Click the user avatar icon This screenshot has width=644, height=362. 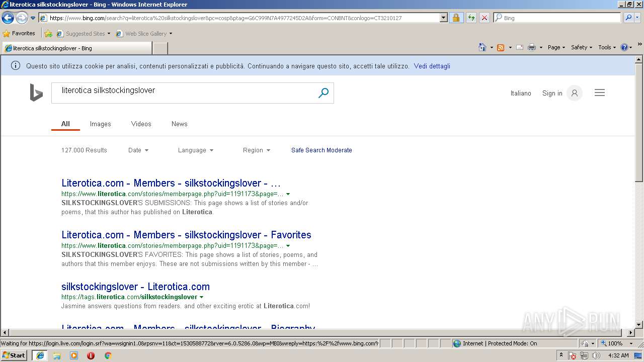(575, 93)
